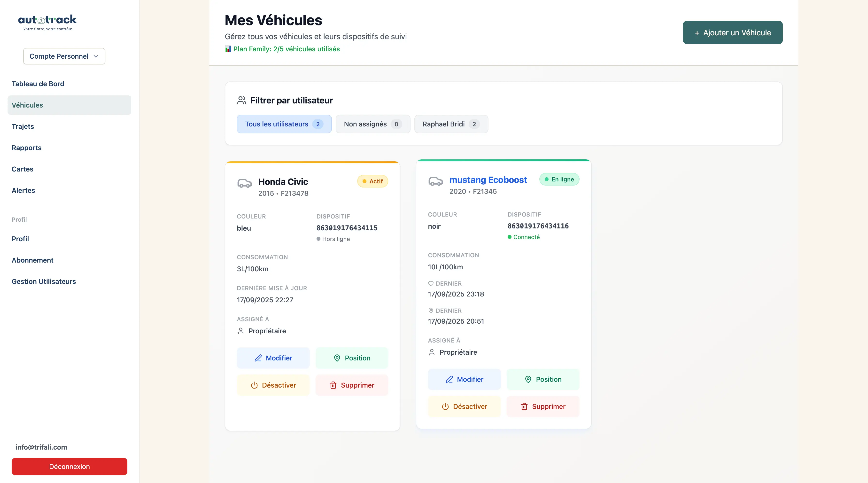The width and height of the screenshot is (868, 483).
Task: Click the users icon beside Filtrer par utilisateur
Action: (242, 101)
